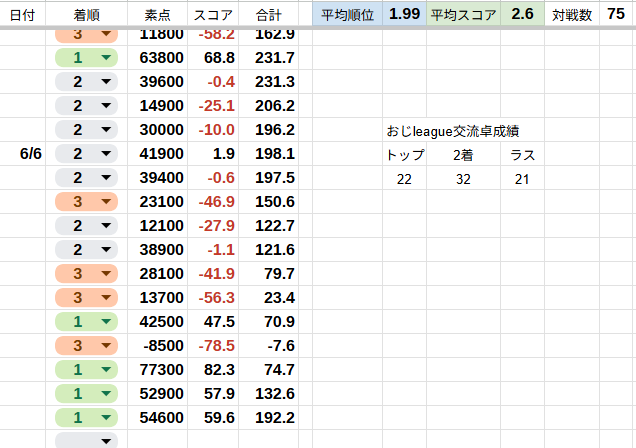Select total cell 150.6
The image size is (636, 448).
tap(269, 201)
